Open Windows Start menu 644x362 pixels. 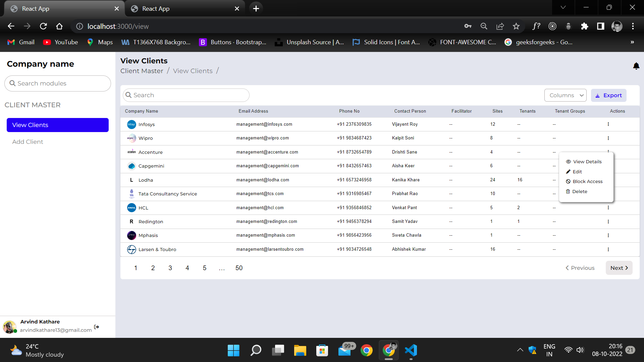(233, 350)
